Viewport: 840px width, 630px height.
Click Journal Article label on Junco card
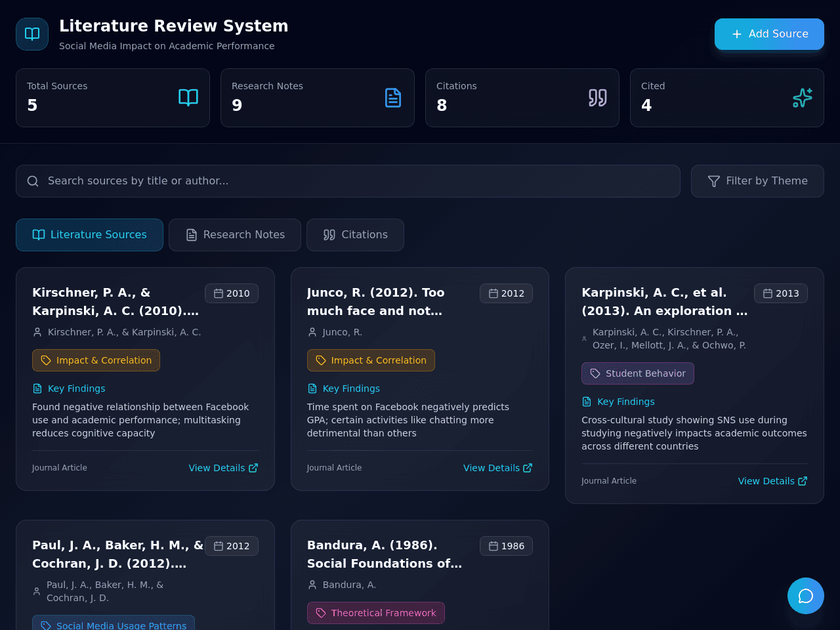tap(334, 468)
